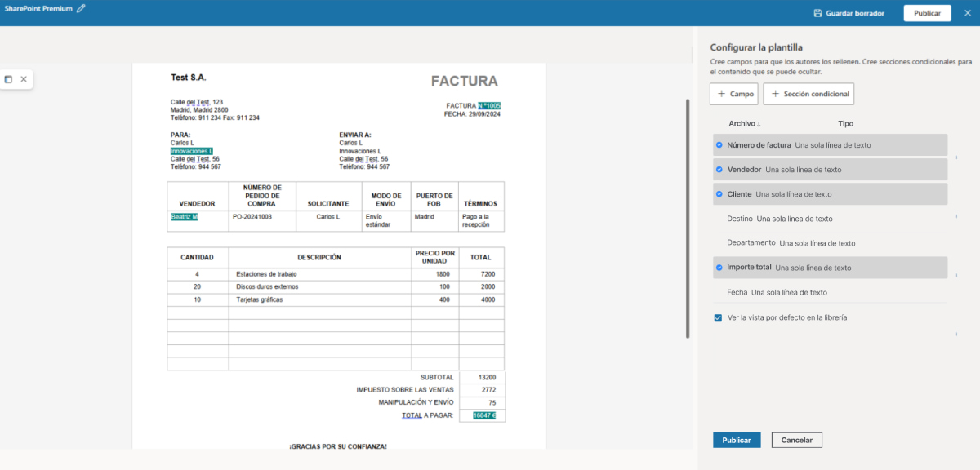Click the check icon for Número de factura

click(719, 145)
